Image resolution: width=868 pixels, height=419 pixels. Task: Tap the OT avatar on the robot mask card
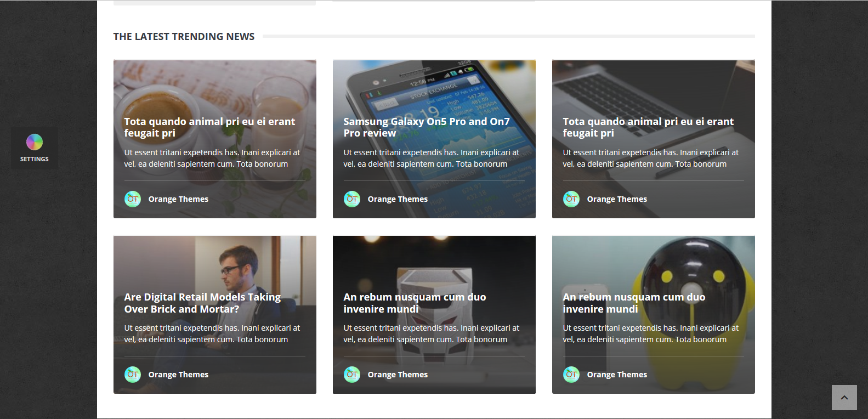point(352,375)
